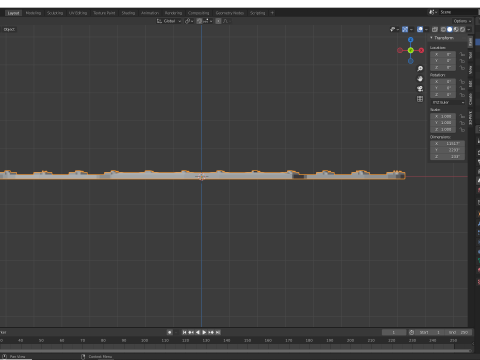Select wireframe viewport shading
Viewport: 480px width, 360px height.
pos(443,29)
